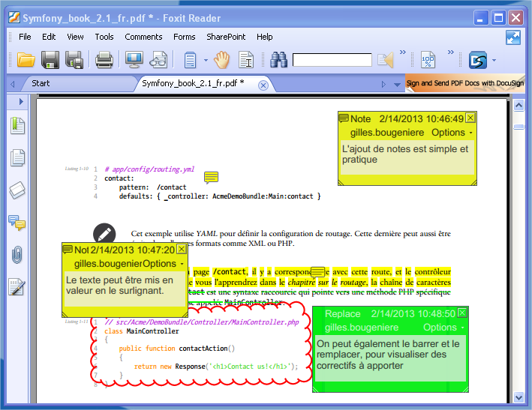The image size is (532, 410).
Task: Open the Attachments paperclip panel
Action: 17,255
